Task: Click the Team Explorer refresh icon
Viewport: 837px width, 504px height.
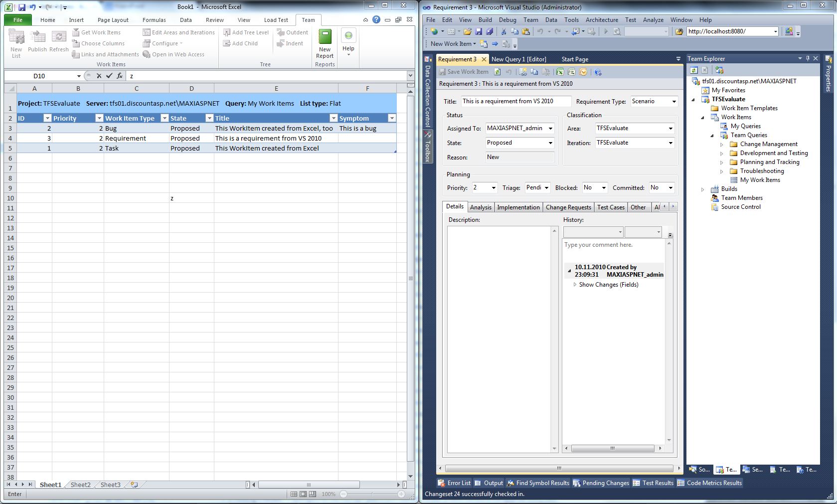Action: pos(694,70)
